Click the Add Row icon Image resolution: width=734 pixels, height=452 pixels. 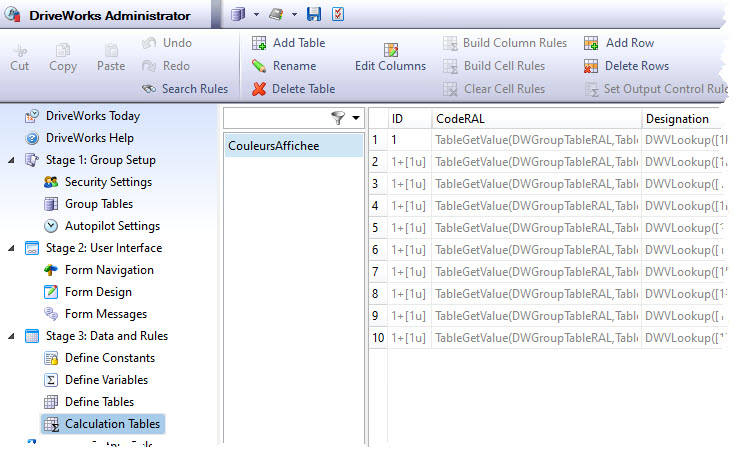click(x=591, y=44)
